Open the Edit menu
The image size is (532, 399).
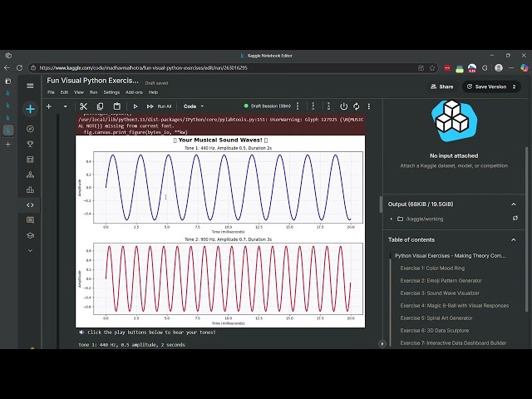pyautogui.click(x=64, y=92)
